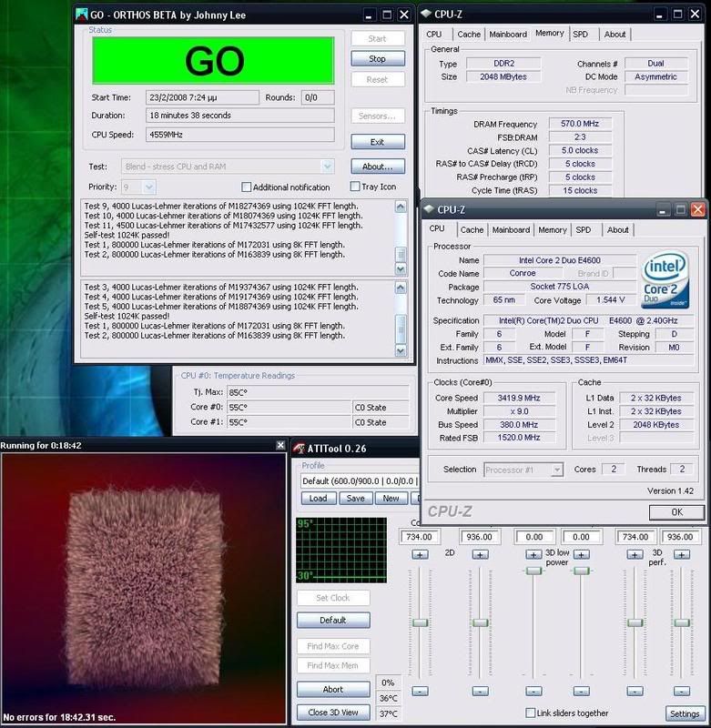711x728 pixels.
Task: Increase 3D low power core clock plus
Action: (x=533, y=554)
